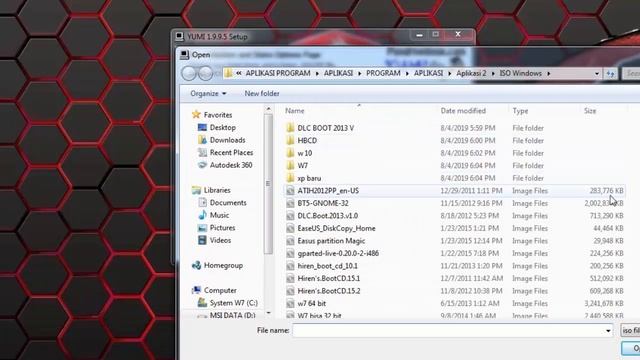Screen dimensions: 640x360
Task: Click the EaseUS_DiskCopy_Home file icon
Action: [290, 229]
